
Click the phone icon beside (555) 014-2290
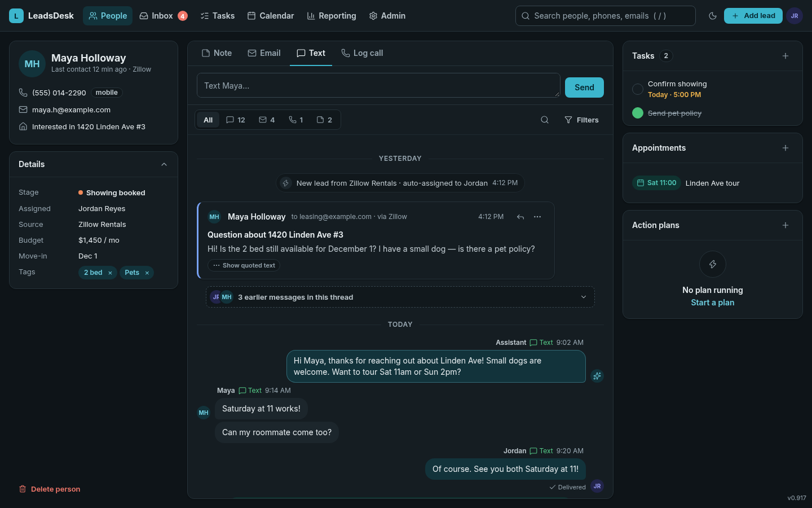23,93
